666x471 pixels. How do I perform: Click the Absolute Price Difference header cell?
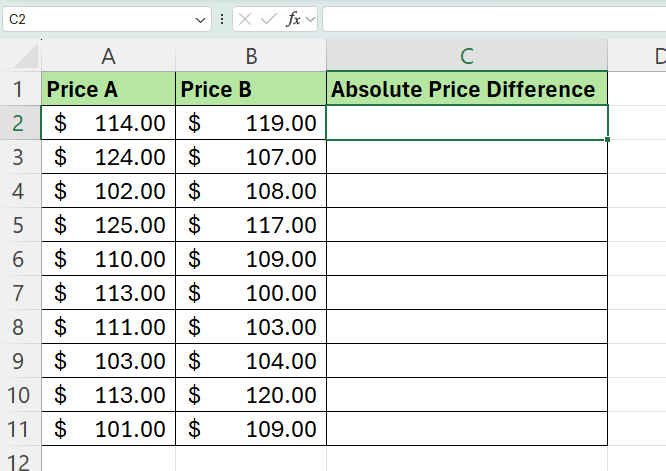click(x=467, y=90)
